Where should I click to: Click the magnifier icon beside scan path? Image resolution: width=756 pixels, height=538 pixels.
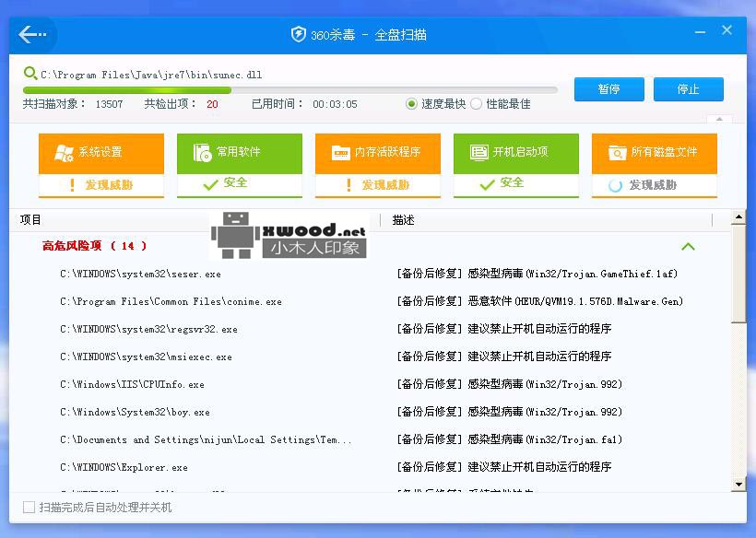coord(30,73)
